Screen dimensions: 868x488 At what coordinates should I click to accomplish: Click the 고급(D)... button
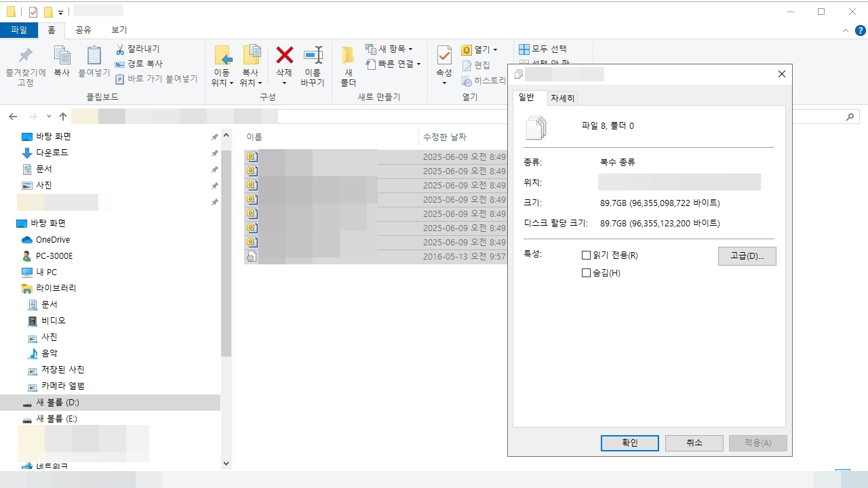tap(747, 256)
